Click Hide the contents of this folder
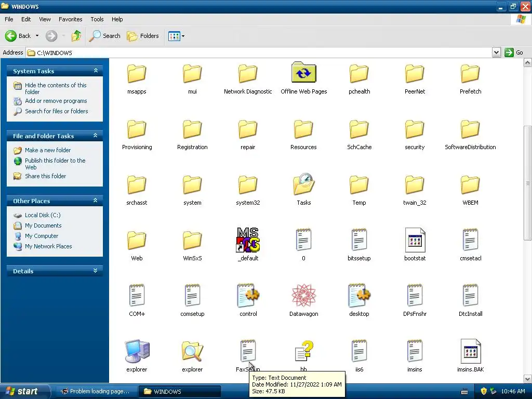Image resolution: width=532 pixels, height=399 pixels. pyautogui.click(x=56, y=88)
